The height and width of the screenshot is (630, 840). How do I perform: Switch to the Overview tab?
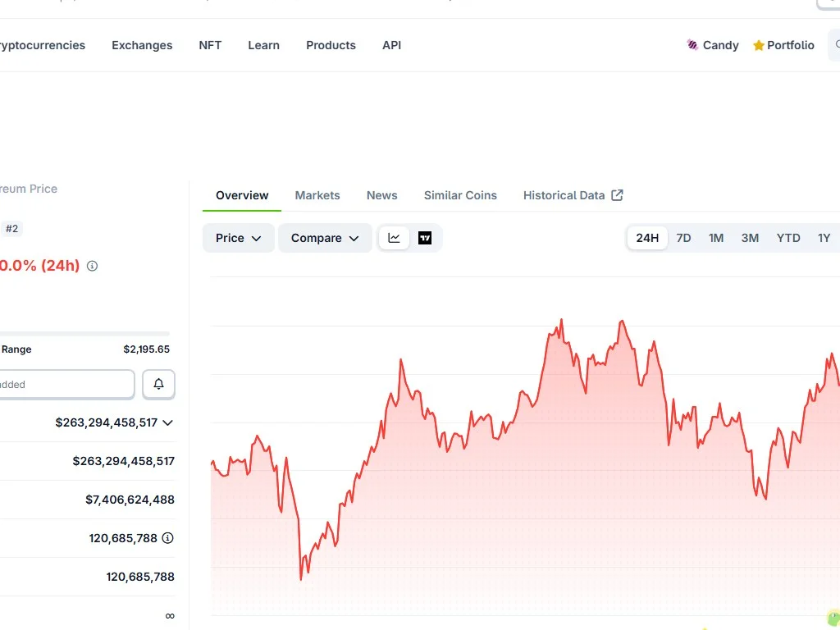(x=242, y=195)
